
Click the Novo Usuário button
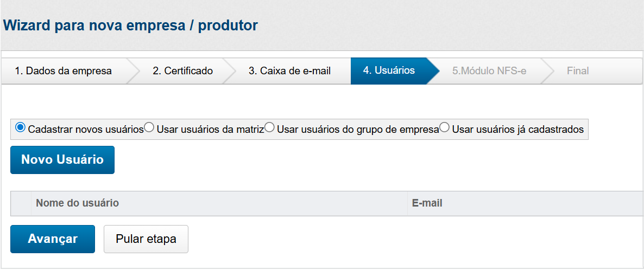(62, 160)
